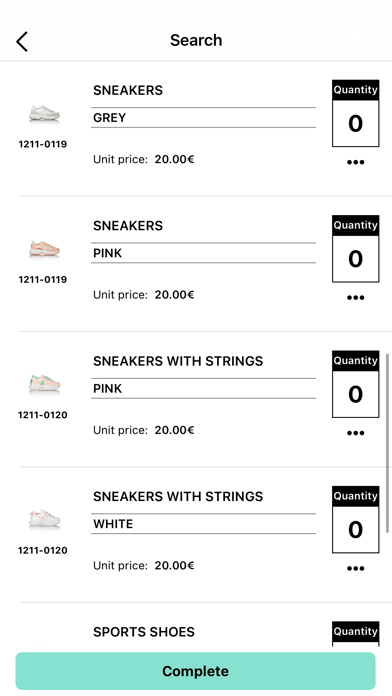392x696 pixels.
Task: Select the GREY color field
Action: click(x=203, y=118)
